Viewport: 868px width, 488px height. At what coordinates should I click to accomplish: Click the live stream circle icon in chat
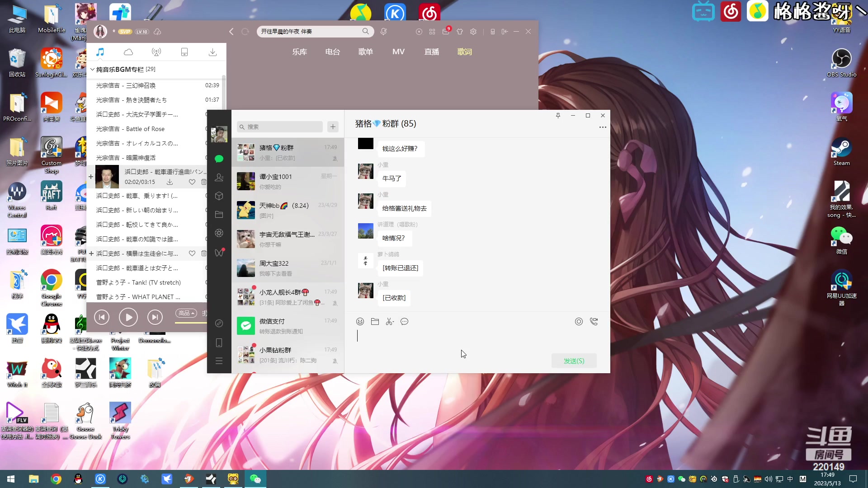[579, 322]
